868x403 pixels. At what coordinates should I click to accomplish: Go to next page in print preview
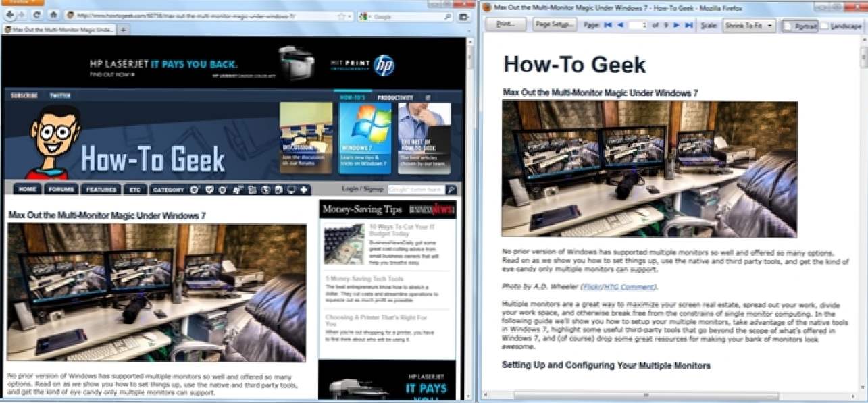677,25
